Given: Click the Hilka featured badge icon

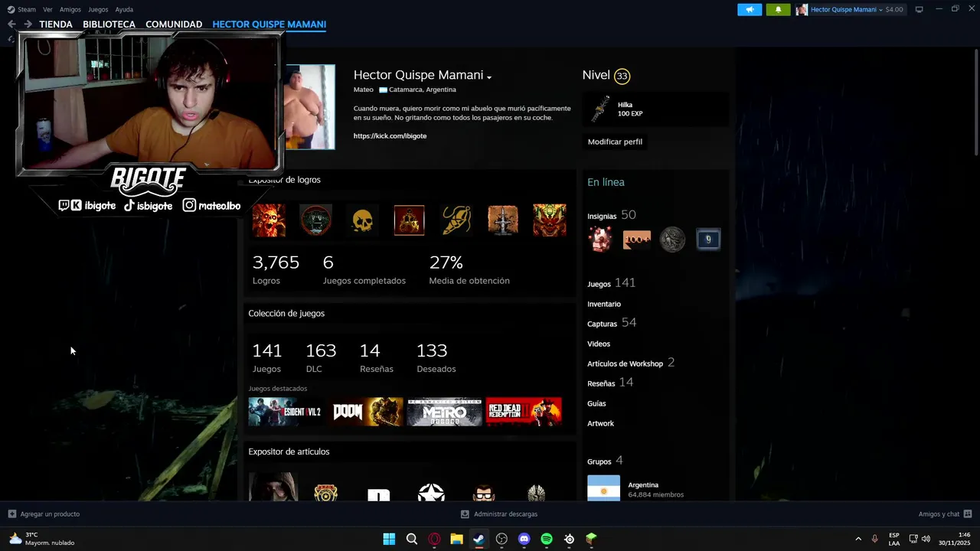Looking at the screenshot, I should coord(600,109).
